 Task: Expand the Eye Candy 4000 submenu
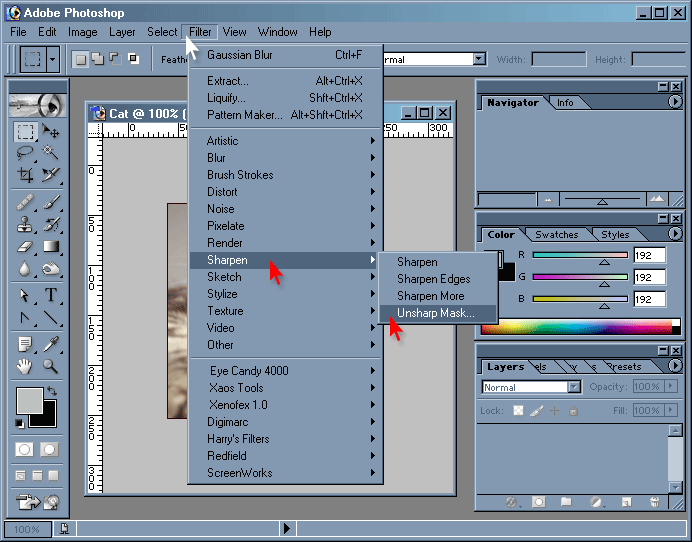click(x=286, y=371)
